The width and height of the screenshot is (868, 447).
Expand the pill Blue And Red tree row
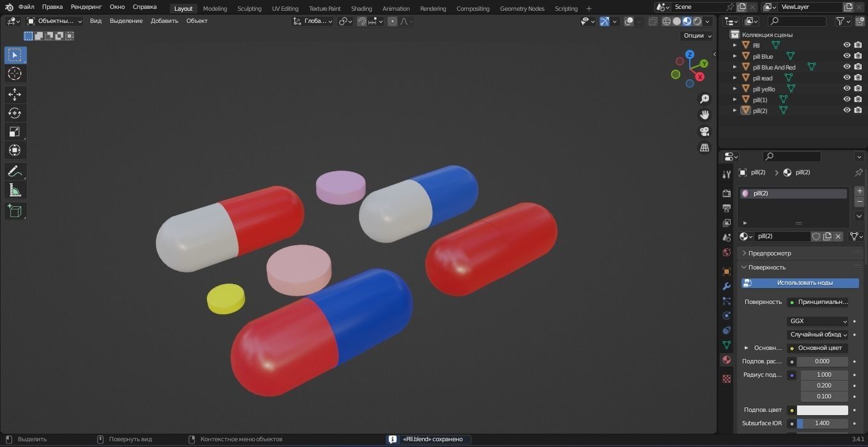(735, 67)
